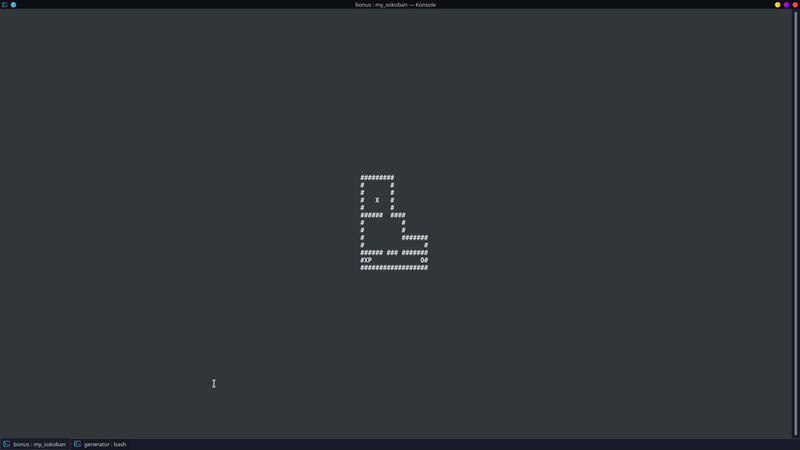This screenshot has height=450, width=800.
Task: Maximize the window using the purple dot
Action: tap(786, 5)
